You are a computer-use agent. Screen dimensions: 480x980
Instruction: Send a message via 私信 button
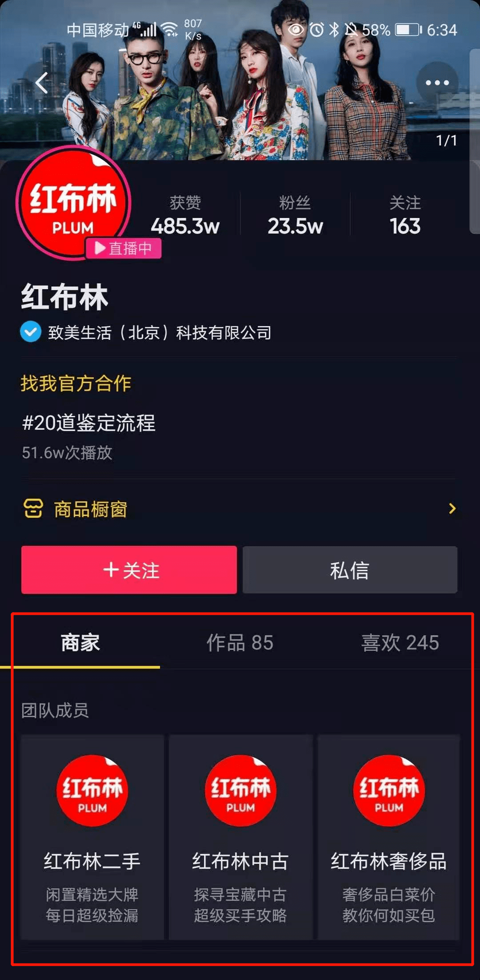[x=350, y=570]
